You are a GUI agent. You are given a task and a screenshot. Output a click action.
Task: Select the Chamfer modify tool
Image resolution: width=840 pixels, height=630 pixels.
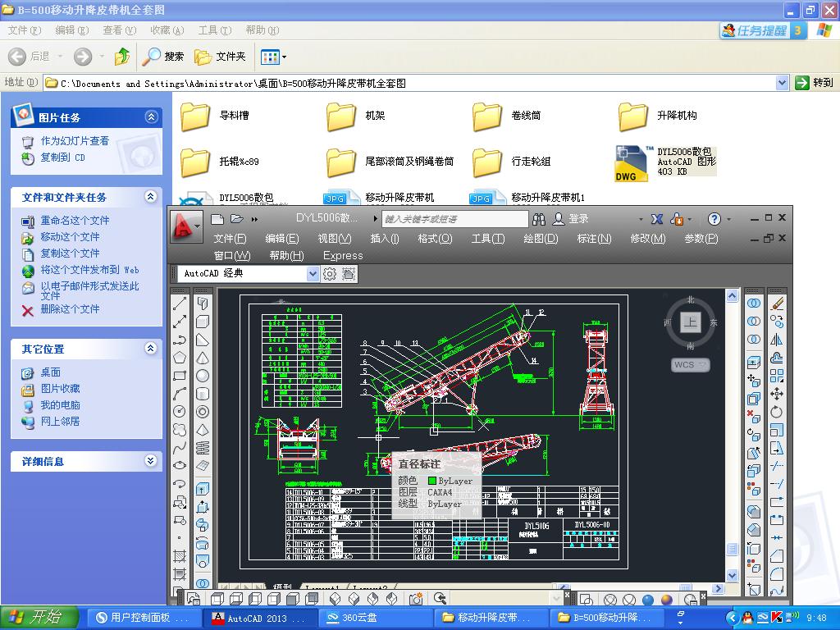[x=777, y=556]
